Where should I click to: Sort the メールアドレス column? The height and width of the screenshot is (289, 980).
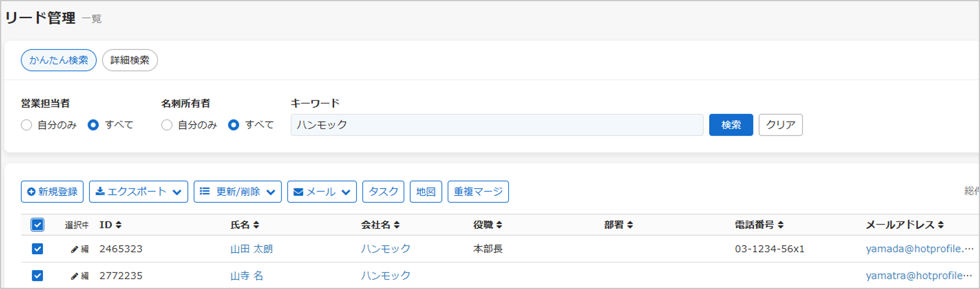941,225
